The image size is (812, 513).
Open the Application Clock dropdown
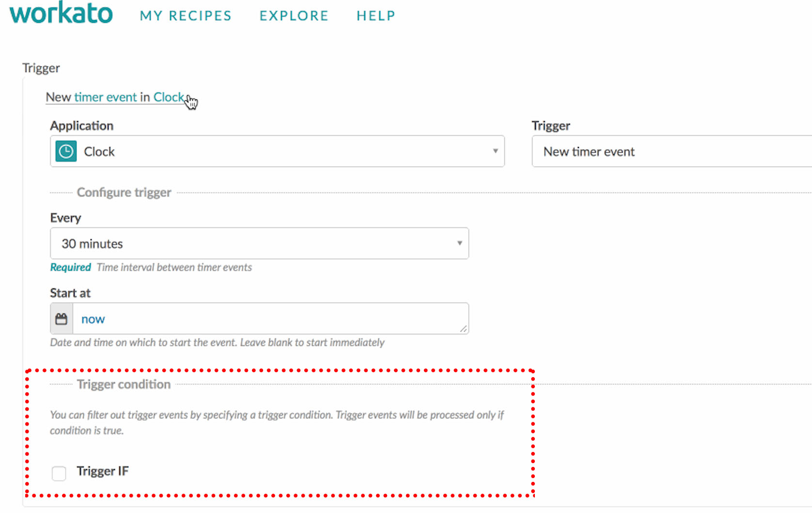(x=277, y=151)
